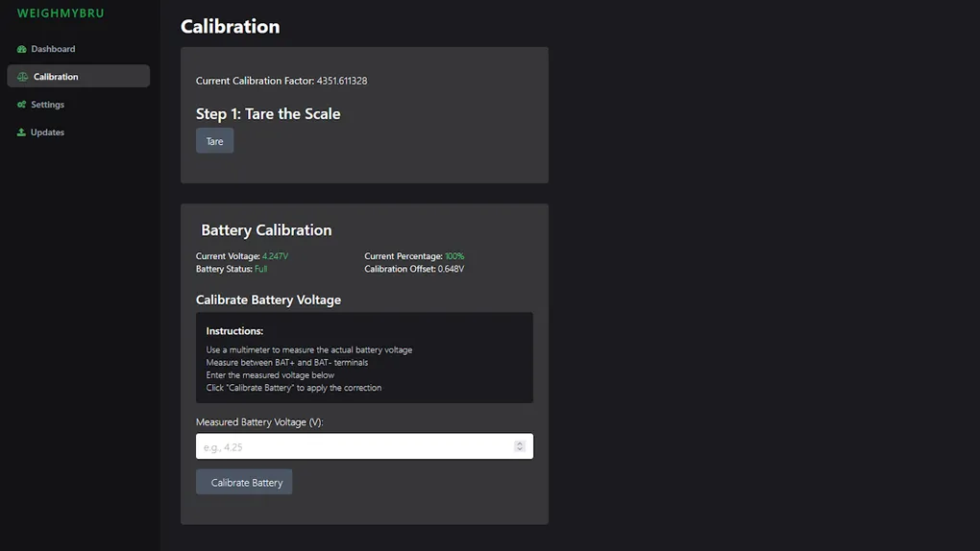Click the WEIGHMYBRU logo text
The width and height of the screenshot is (980, 551).
(61, 13)
